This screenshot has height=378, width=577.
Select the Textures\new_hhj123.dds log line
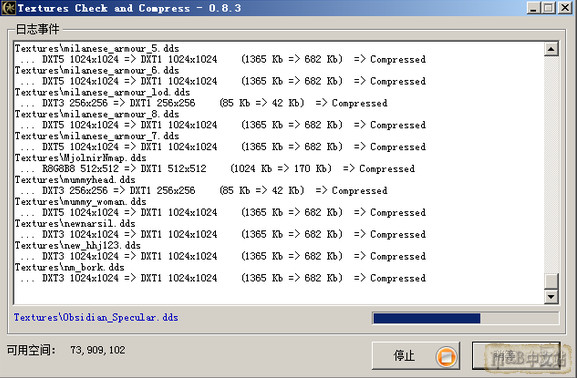point(78,245)
